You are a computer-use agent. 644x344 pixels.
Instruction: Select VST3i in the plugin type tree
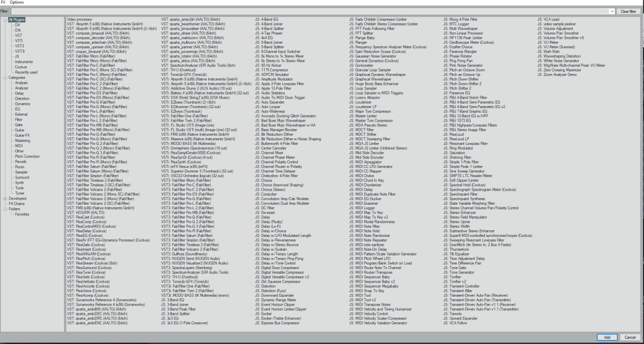20,51
